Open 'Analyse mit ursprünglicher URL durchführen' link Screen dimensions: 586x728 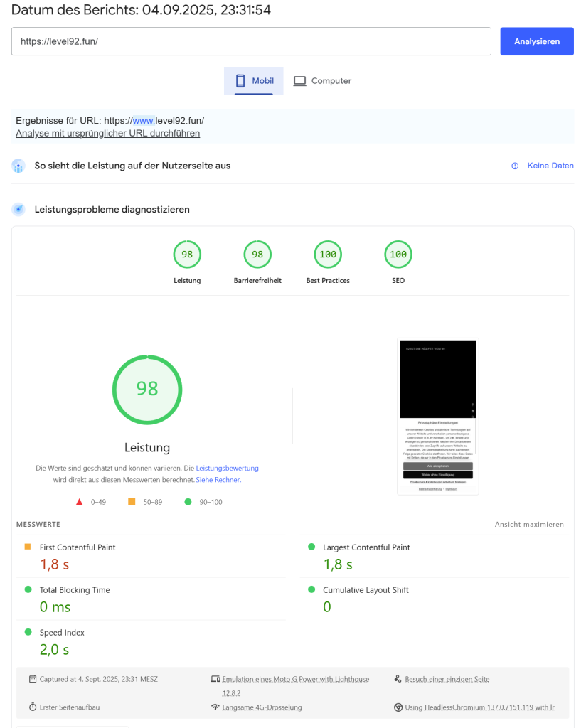(107, 133)
